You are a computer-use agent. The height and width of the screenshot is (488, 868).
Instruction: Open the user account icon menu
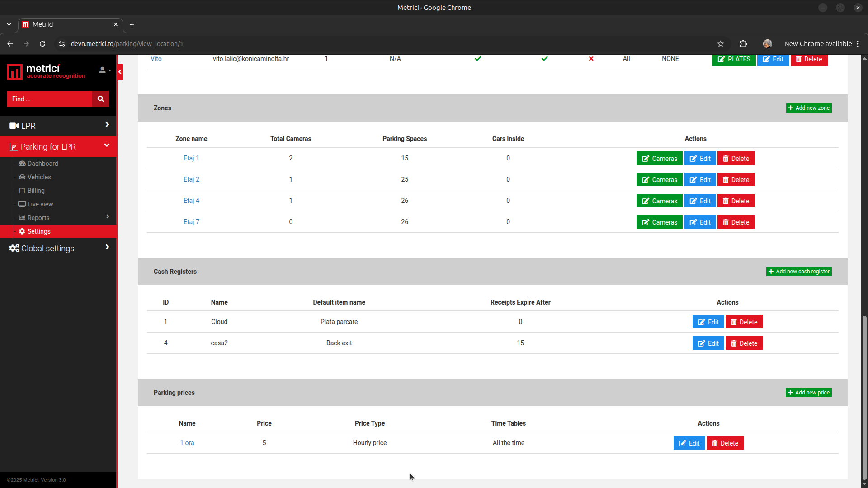coord(105,70)
